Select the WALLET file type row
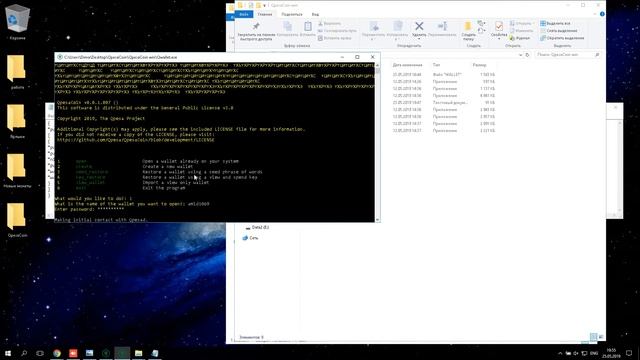This screenshot has height=360, width=640. [x=443, y=75]
